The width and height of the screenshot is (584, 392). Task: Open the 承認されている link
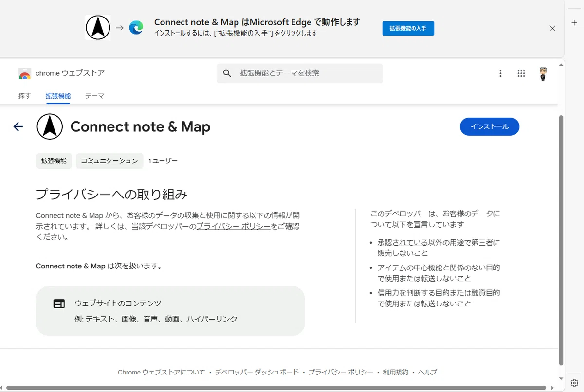[402, 242]
